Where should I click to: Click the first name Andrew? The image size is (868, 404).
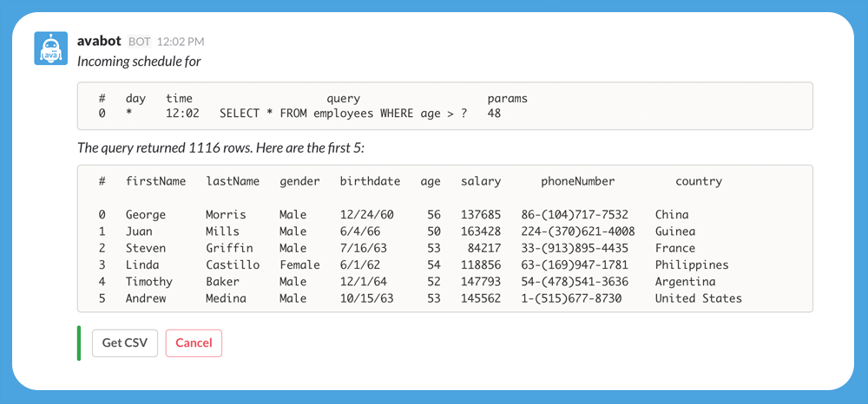click(146, 298)
